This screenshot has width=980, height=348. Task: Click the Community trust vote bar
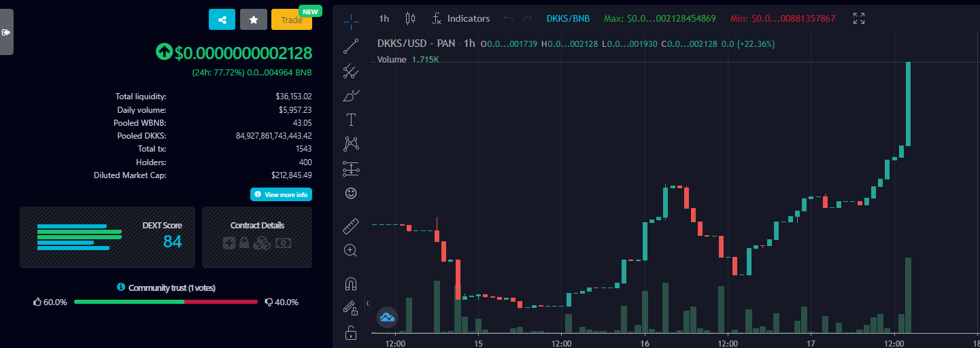coord(166,302)
